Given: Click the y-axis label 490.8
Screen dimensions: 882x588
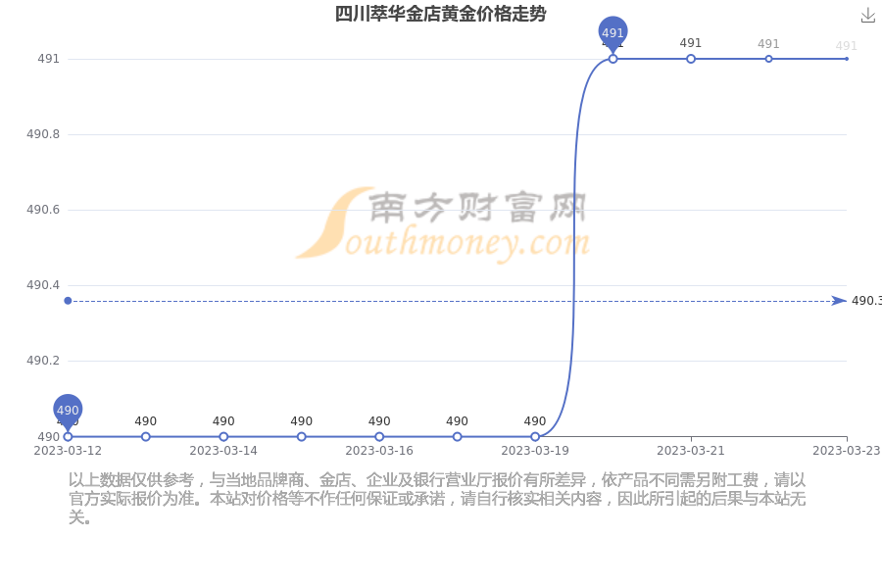Looking at the screenshot, I should (x=43, y=134).
